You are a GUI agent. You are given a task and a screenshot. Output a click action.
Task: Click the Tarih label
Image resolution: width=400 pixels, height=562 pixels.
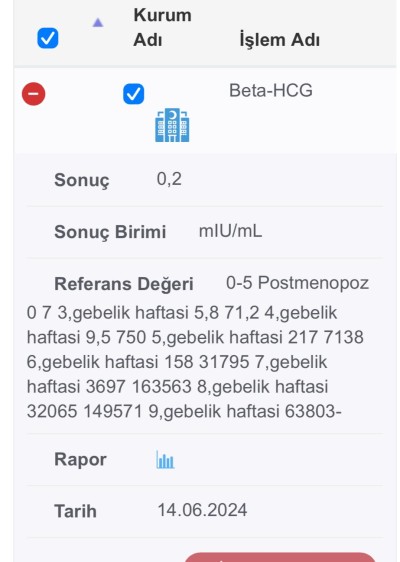pyautogui.click(x=75, y=511)
